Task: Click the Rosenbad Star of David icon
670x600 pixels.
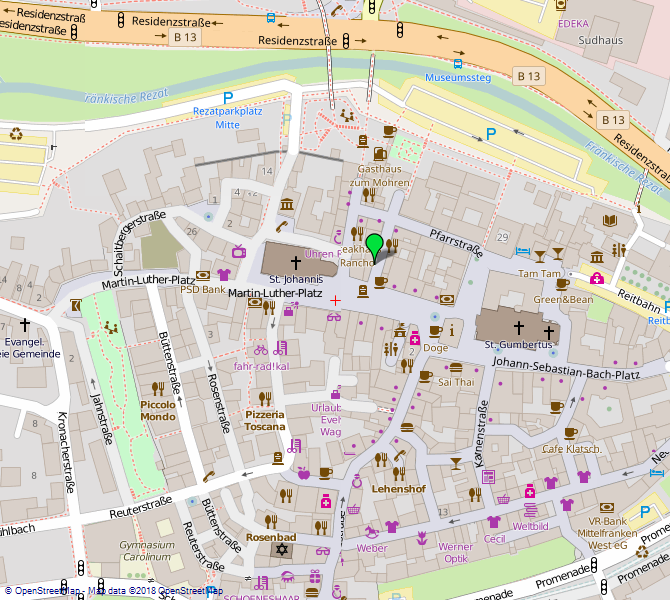Action: pyautogui.click(x=282, y=551)
